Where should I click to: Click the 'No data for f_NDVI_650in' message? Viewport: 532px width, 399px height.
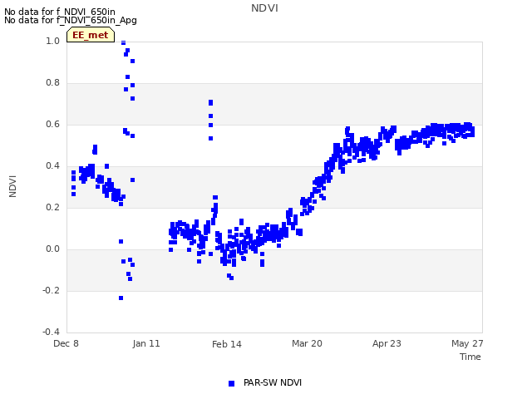[60, 12]
